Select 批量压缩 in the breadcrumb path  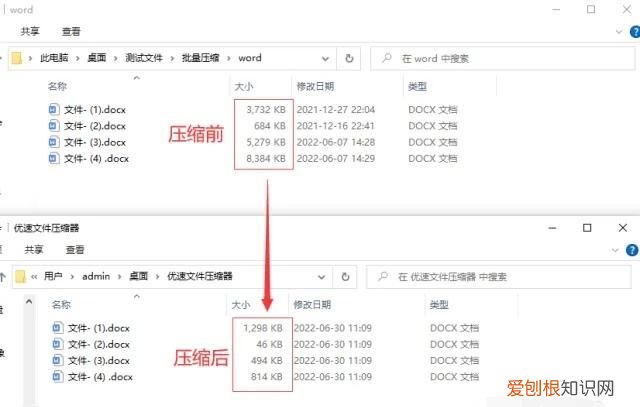coord(200,58)
